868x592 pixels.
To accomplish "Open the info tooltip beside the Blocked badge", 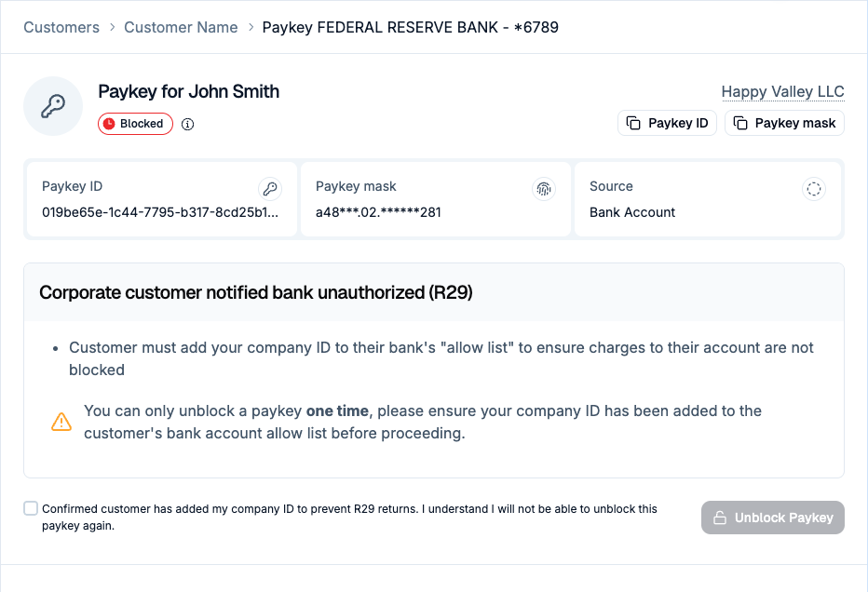I will pyautogui.click(x=187, y=124).
